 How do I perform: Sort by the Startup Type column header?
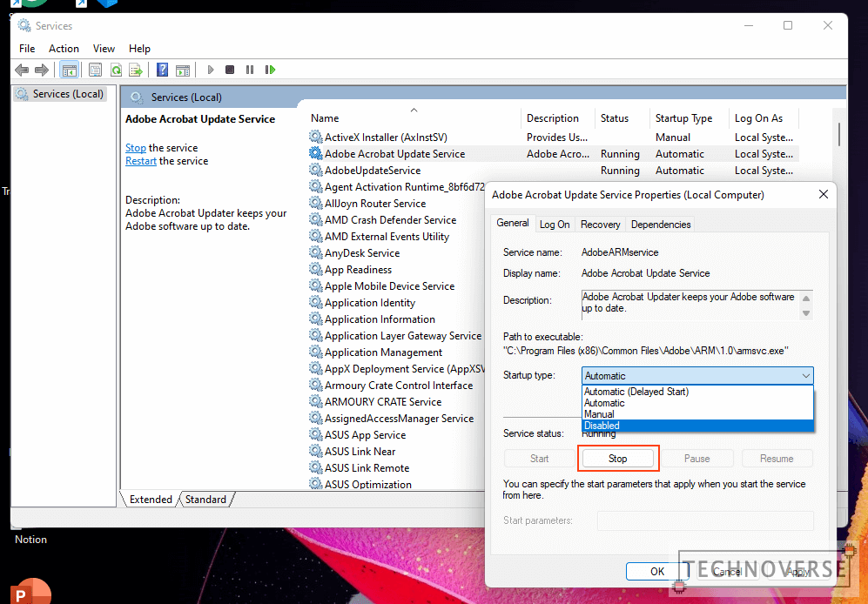point(689,117)
